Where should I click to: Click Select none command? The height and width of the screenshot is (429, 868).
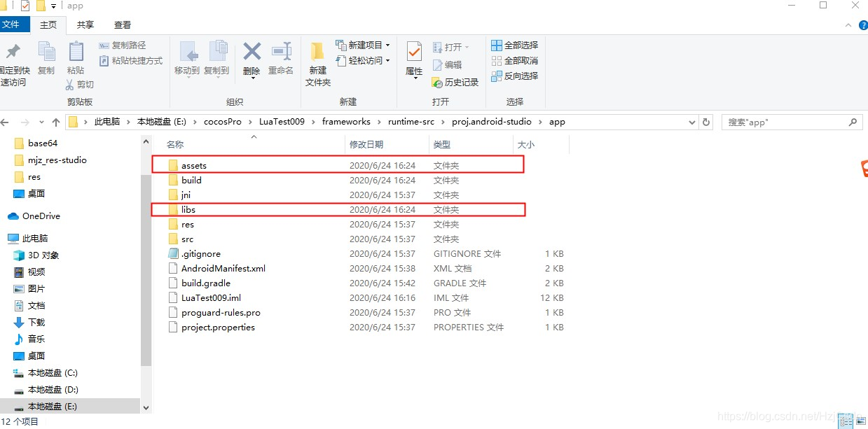[x=515, y=61]
